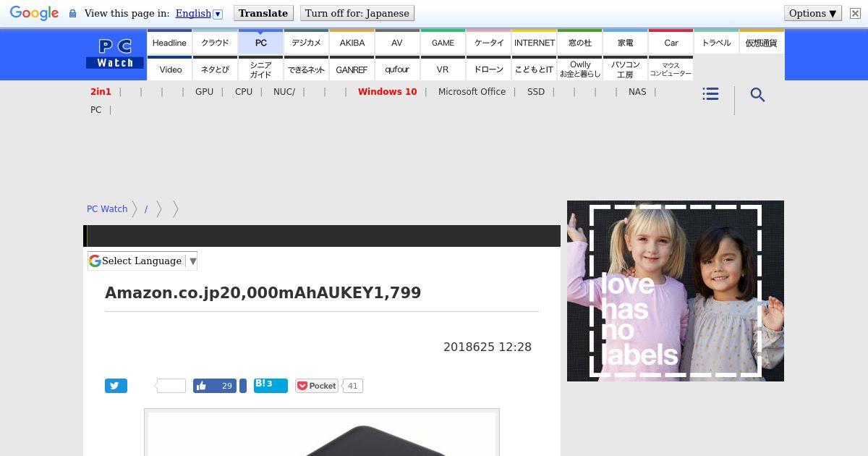This screenshot has width=868, height=456.
Task: Click the 'love has no labels' ad banner
Action: point(676,291)
